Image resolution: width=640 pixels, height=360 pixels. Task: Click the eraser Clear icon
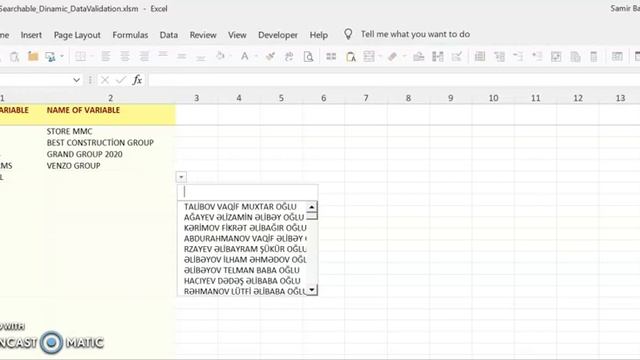(x=393, y=56)
